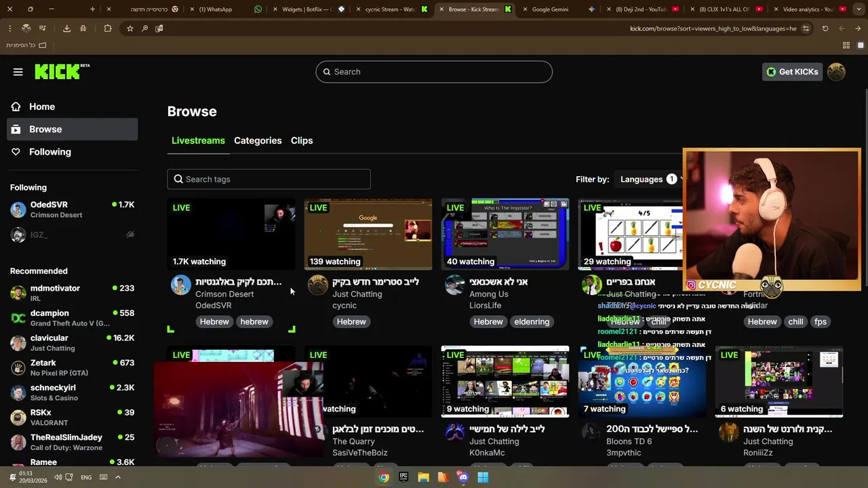Open the browser downloads icon
The width and height of the screenshot is (868, 488).
[66, 28]
